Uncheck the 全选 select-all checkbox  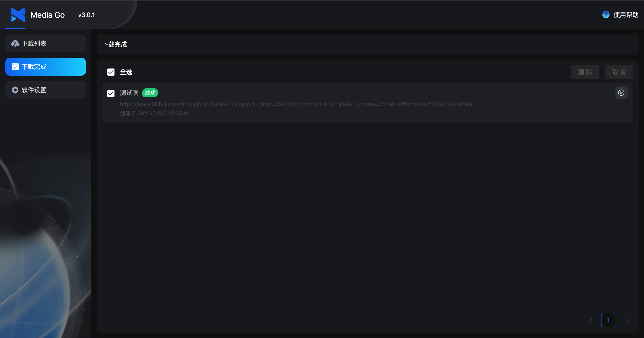pos(111,72)
